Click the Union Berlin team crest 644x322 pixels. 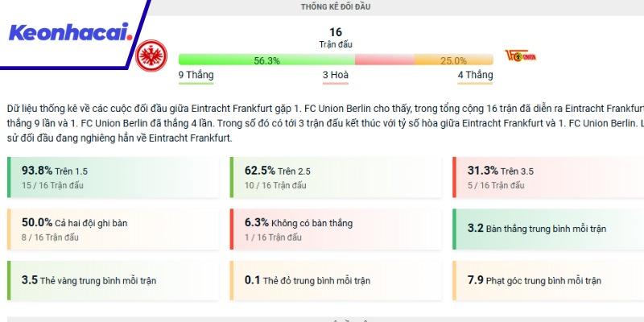click(x=519, y=56)
